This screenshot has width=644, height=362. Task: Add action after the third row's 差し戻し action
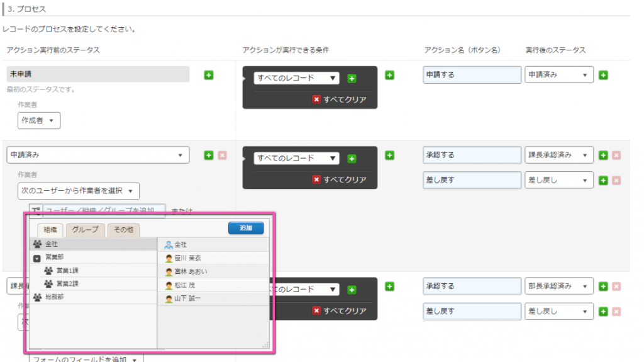coord(603,312)
